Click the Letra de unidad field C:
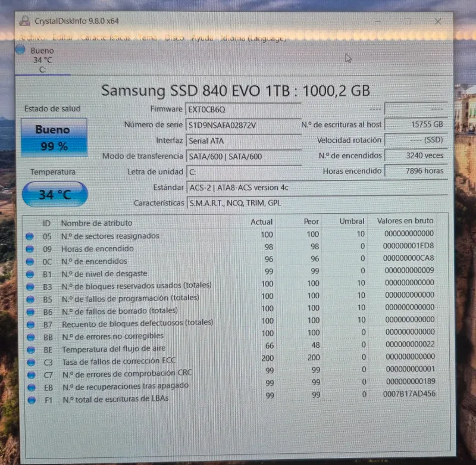The image size is (476, 465). (244, 172)
